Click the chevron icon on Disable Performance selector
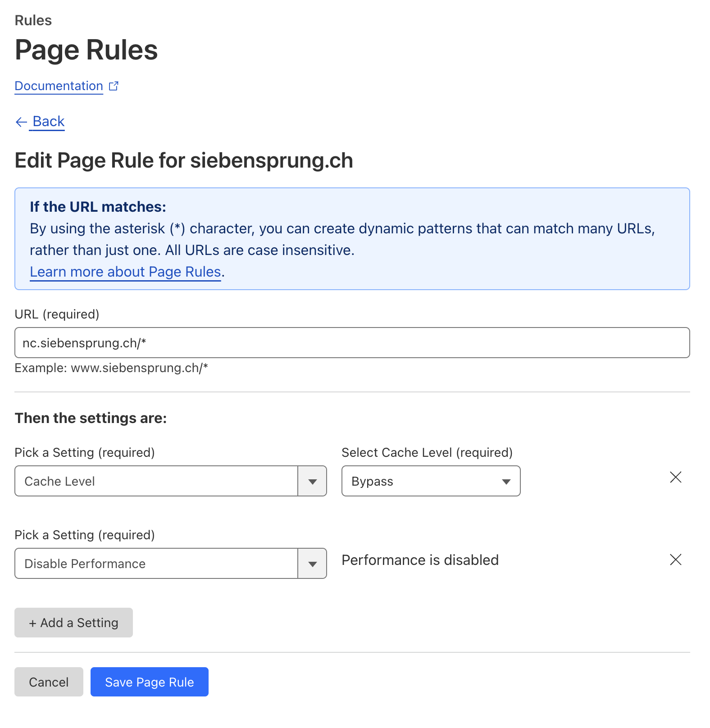This screenshot has width=710, height=728. pos(312,563)
